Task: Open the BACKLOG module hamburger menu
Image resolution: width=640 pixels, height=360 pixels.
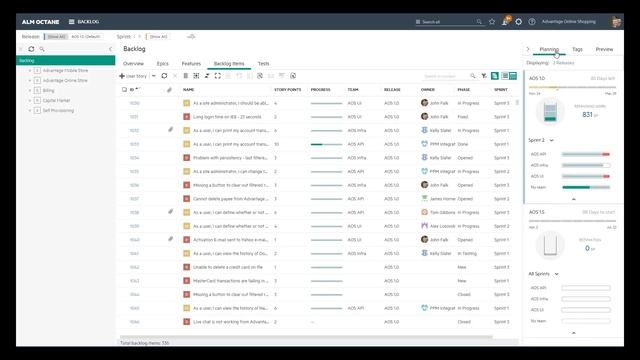Action: click(x=71, y=22)
